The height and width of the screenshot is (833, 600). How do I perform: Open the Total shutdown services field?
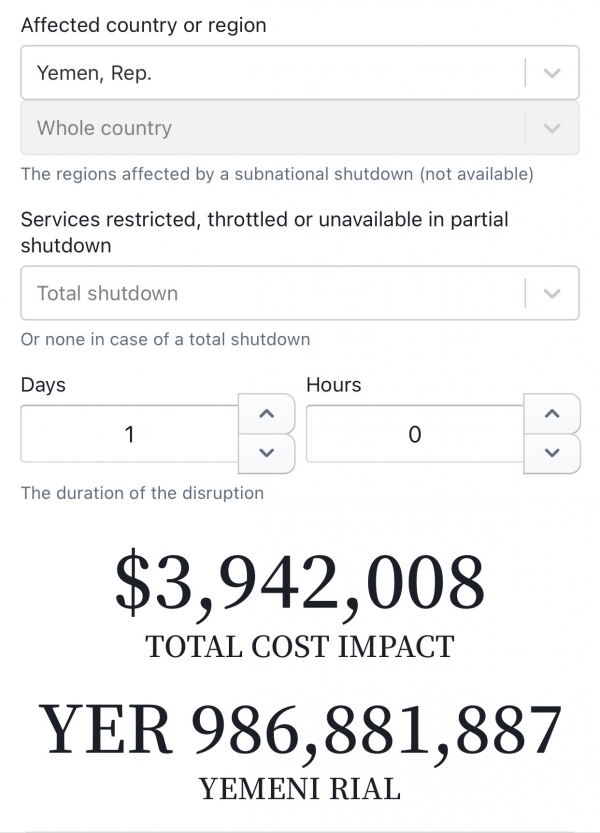tap(270, 293)
